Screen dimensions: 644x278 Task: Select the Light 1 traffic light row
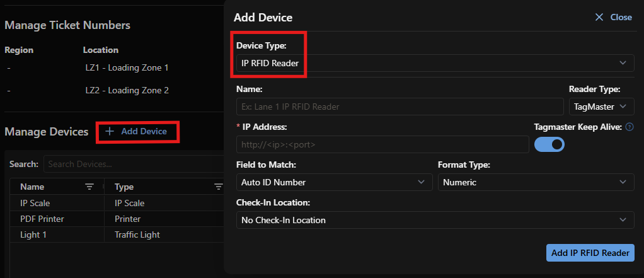[x=117, y=235]
